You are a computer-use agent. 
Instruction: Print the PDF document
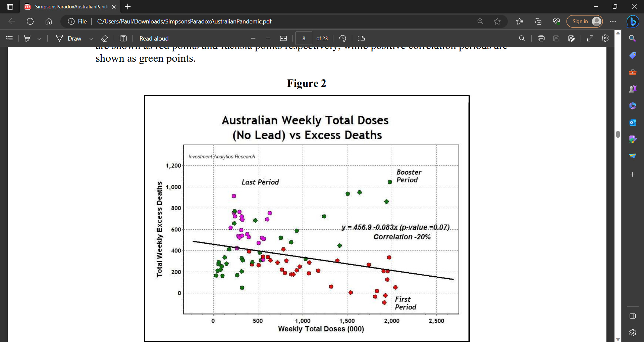pos(541,38)
